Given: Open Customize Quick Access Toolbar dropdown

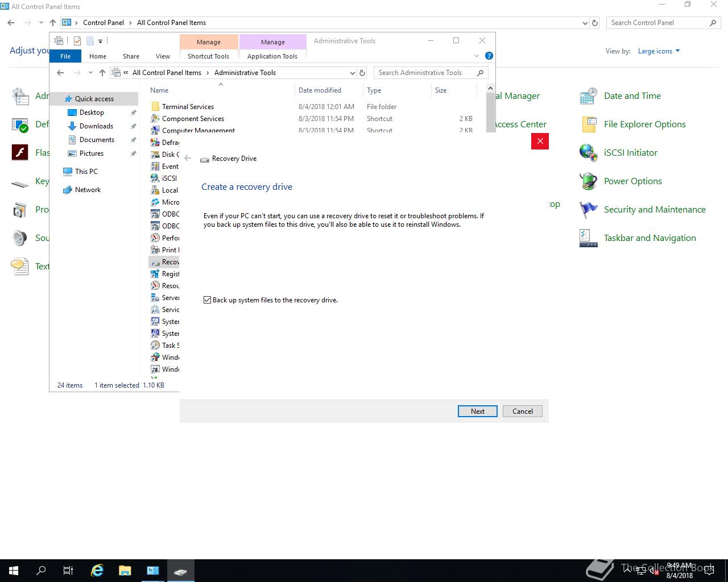Looking at the screenshot, I should pyautogui.click(x=100, y=41).
